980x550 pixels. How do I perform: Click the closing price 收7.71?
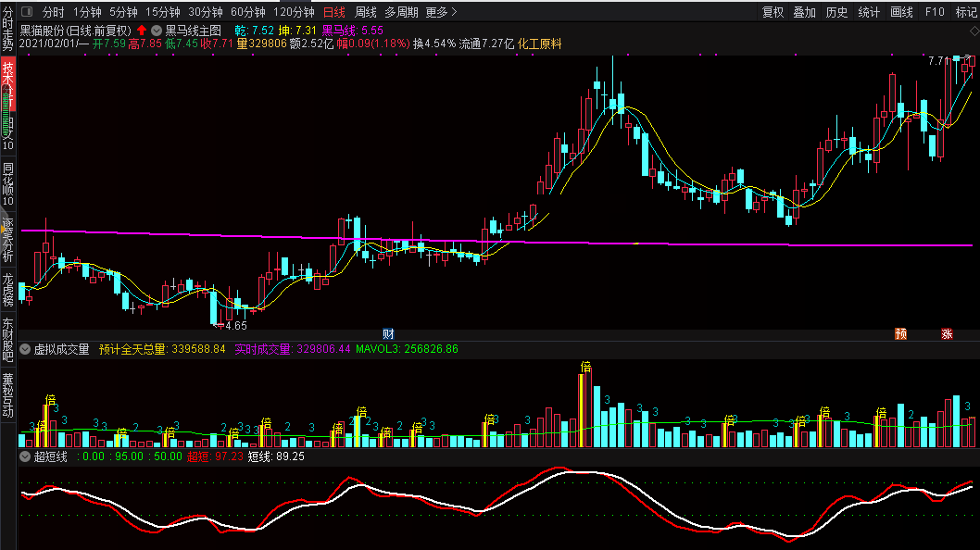pos(216,44)
